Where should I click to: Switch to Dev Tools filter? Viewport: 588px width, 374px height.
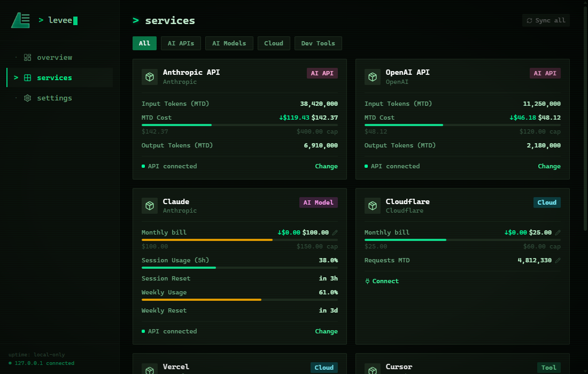[318, 43]
